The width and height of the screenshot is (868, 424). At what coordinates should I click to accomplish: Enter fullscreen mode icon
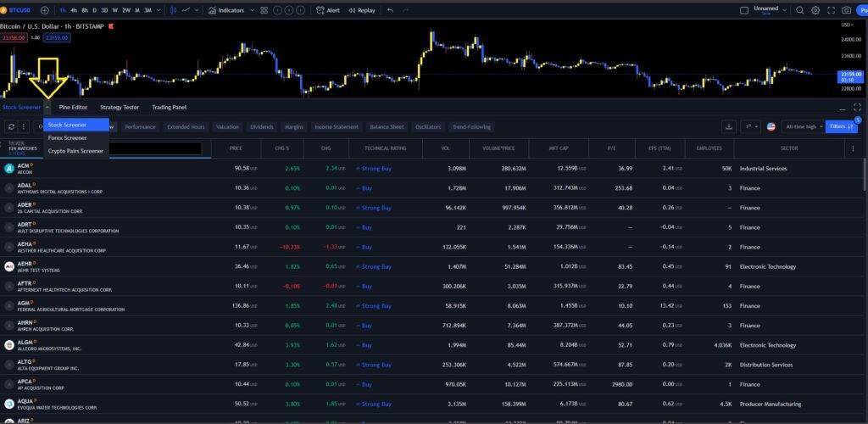coord(831,10)
